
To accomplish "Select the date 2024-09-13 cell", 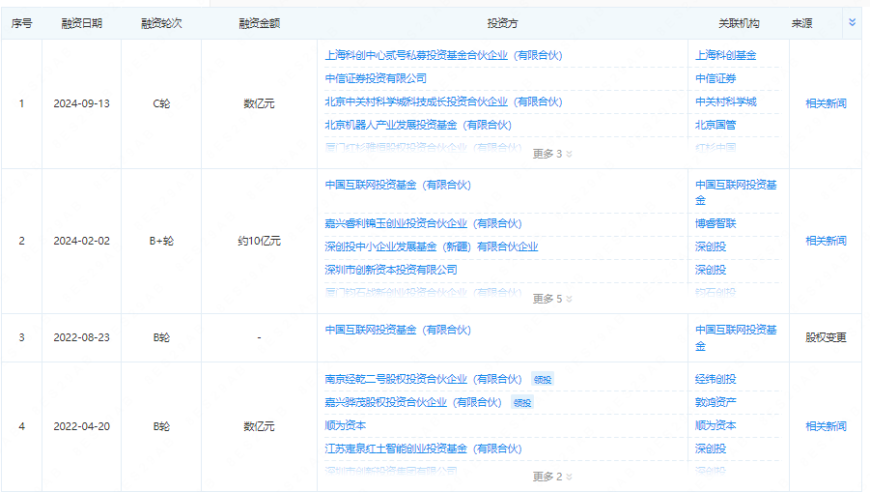I will (x=82, y=103).
